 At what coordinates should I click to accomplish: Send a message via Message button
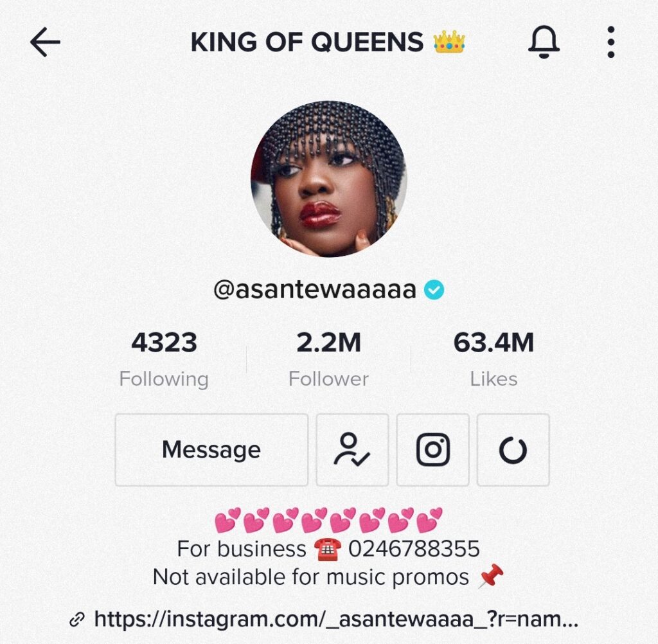coord(211,450)
